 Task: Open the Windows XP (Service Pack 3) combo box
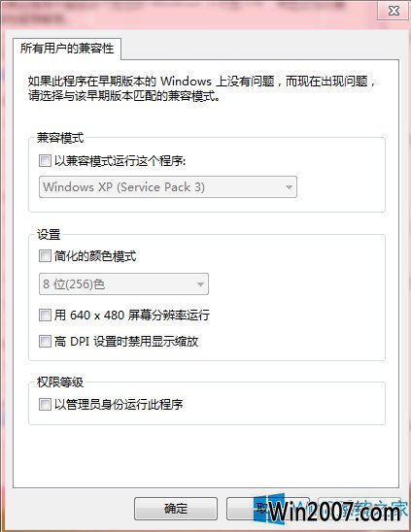pos(168,187)
